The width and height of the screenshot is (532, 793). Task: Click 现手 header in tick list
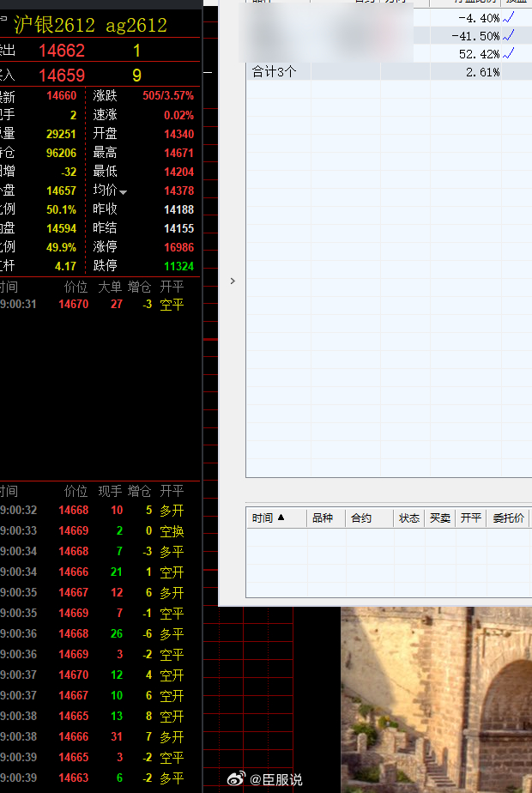click(110, 491)
